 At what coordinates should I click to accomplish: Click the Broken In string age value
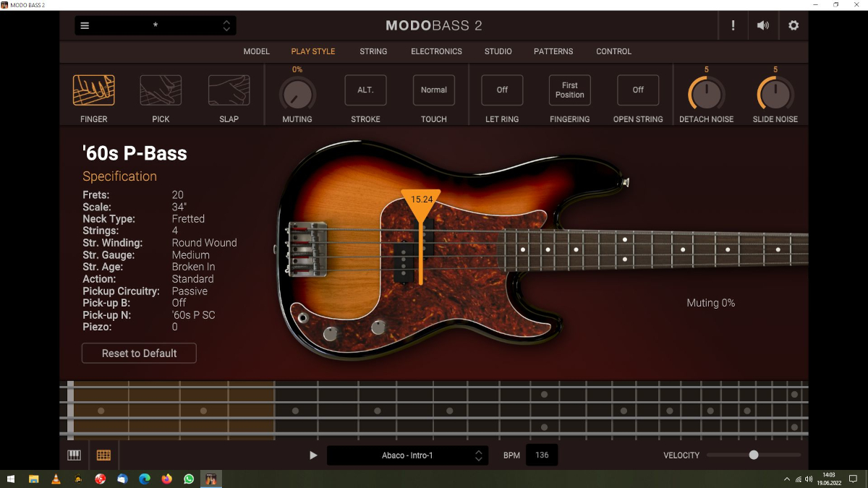(x=193, y=267)
